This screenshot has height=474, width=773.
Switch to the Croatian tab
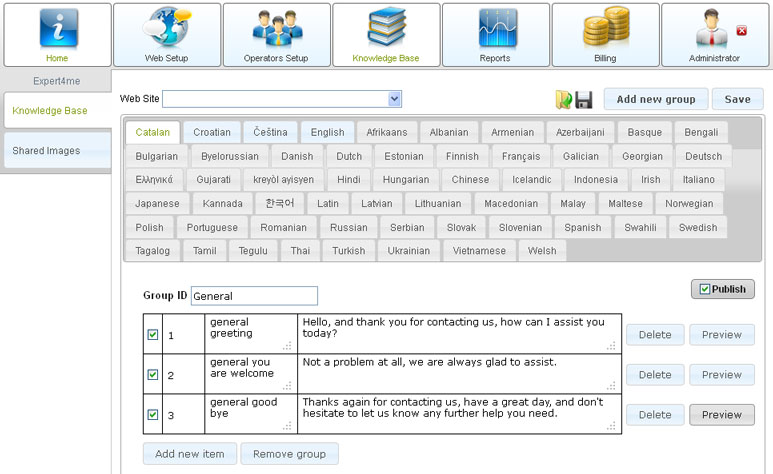coord(212,132)
